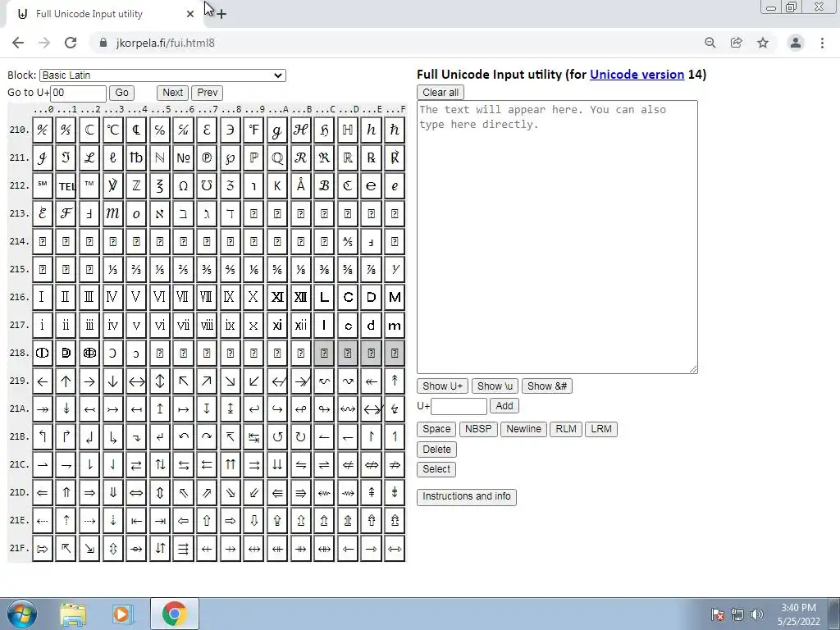Image resolution: width=840 pixels, height=630 pixels.
Task: Select the Kelvin sign K character
Action: [277, 186]
